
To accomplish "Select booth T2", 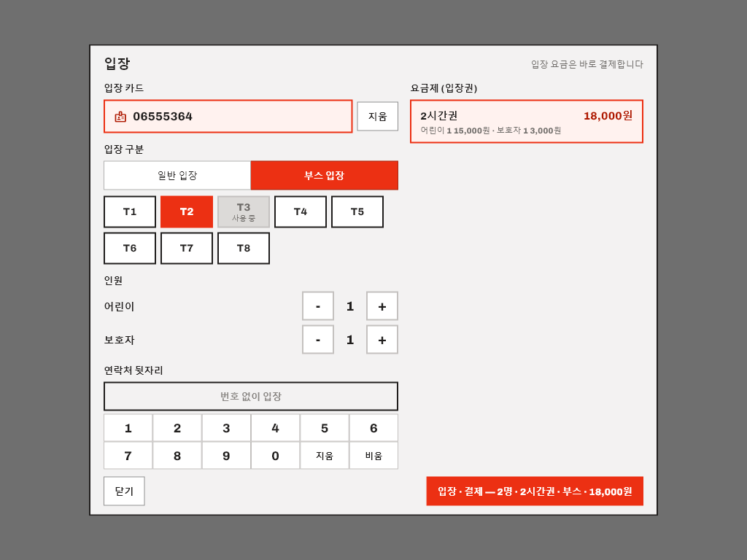I will (x=187, y=212).
